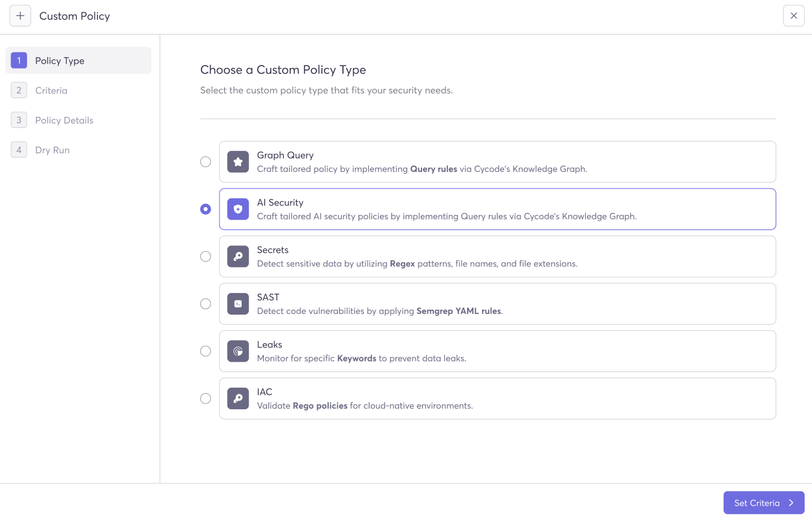
Task: Click the Graph Query option card
Action: (x=497, y=161)
